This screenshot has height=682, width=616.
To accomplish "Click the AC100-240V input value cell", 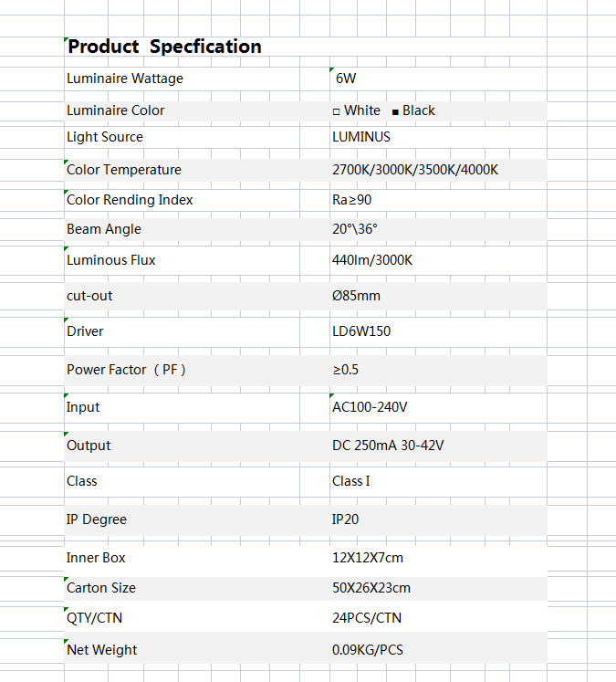I will (x=370, y=407).
